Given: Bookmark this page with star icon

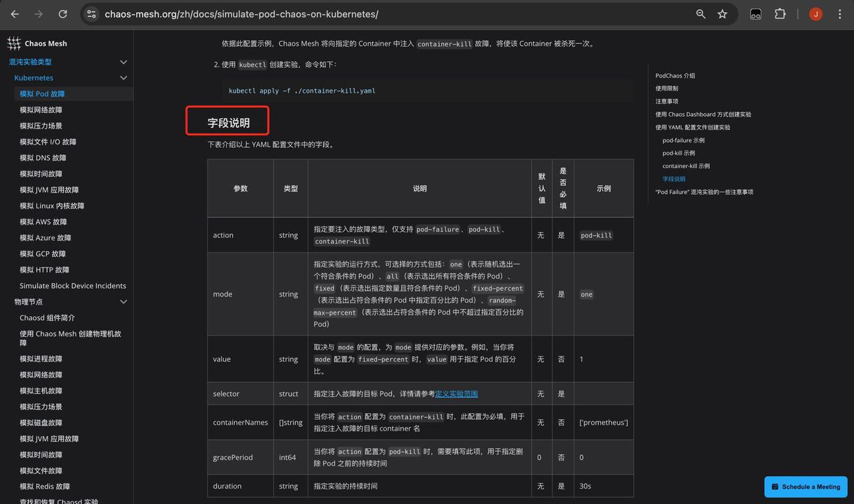Looking at the screenshot, I should (723, 13).
